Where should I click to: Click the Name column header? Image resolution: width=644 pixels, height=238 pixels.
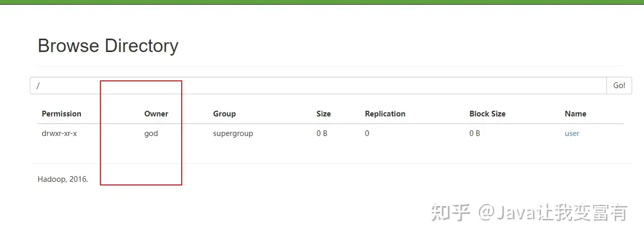[575, 114]
